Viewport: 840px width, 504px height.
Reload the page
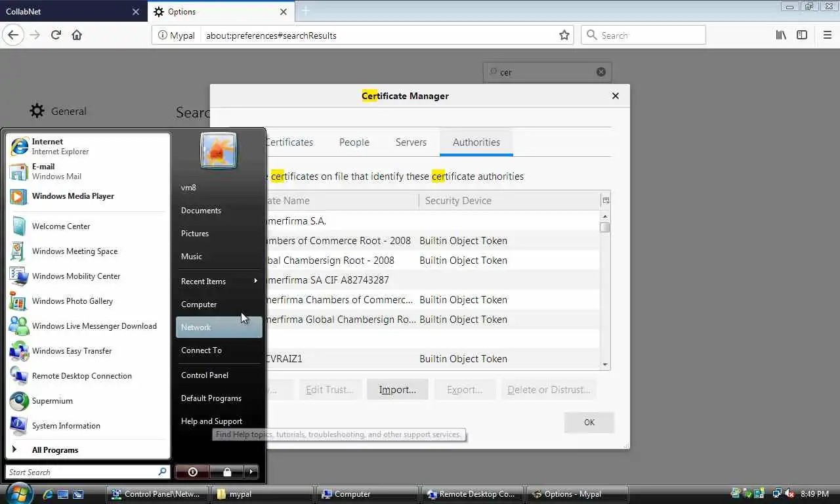(x=56, y=35)
